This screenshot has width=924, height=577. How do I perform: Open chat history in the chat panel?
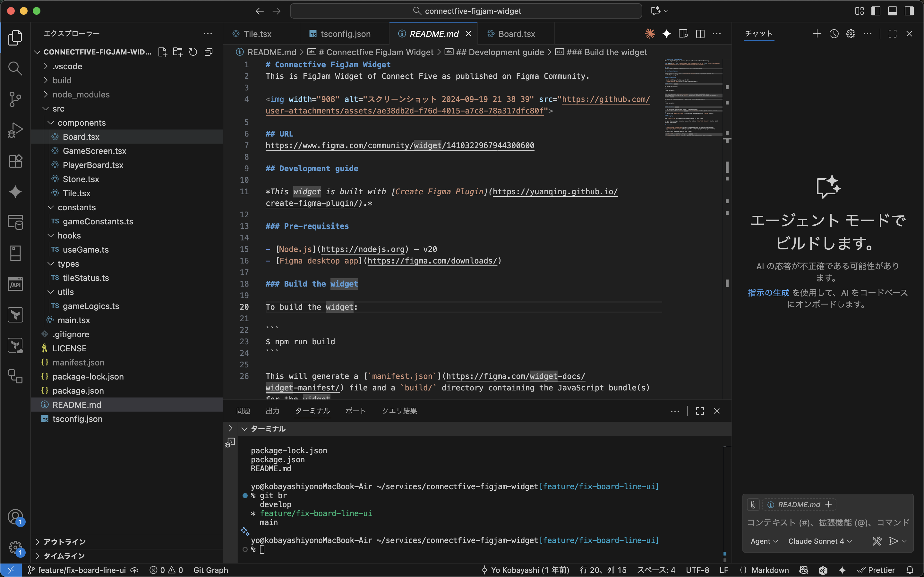click(x=834, y=34)
